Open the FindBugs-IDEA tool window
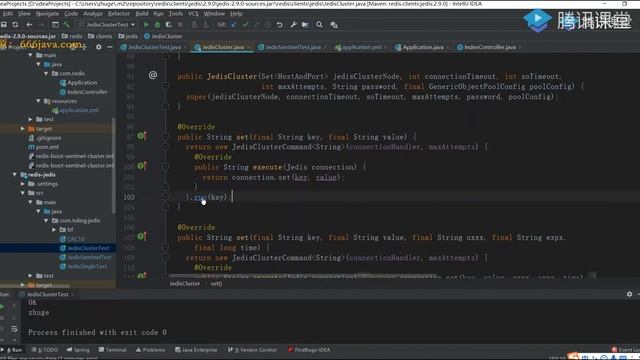Screen dimensions: 640x360 tap(309, 350)
